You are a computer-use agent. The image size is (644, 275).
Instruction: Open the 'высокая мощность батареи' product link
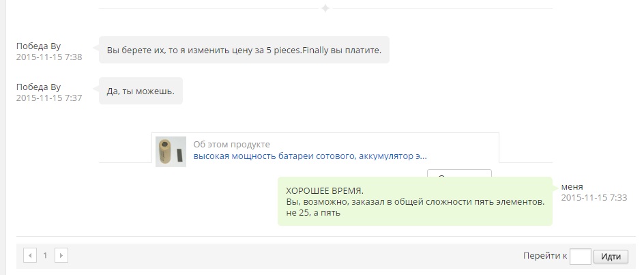coord(310,156)
